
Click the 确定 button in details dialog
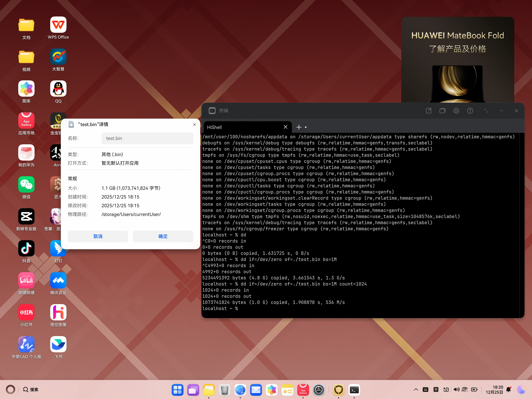click(x=163, y=236)
